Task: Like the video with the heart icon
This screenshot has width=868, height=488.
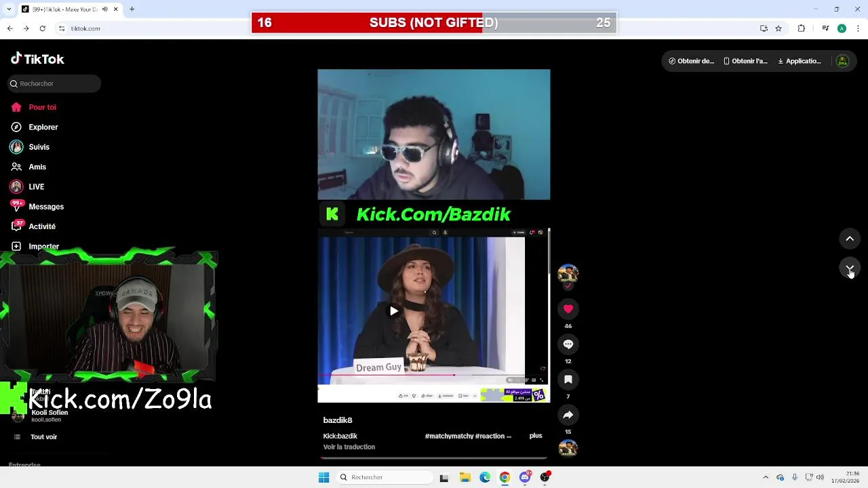Action: click(568, 309)
